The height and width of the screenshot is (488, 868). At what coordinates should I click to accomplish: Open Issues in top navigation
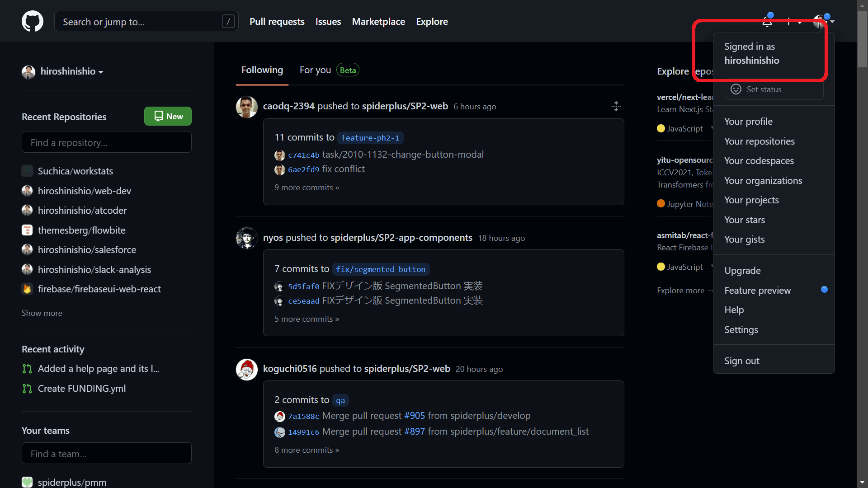click(x=328, y=21)
